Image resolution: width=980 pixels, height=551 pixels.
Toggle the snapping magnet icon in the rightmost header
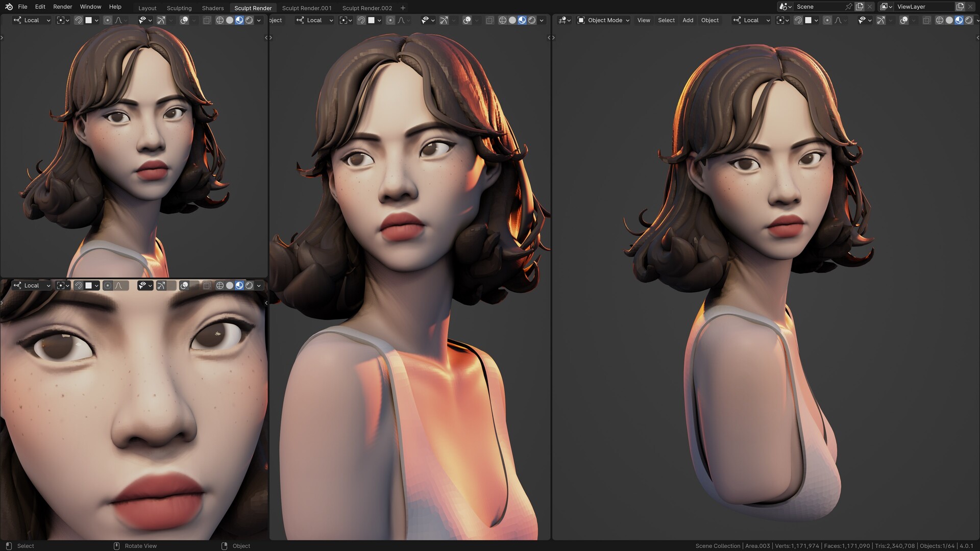[798, 20]
